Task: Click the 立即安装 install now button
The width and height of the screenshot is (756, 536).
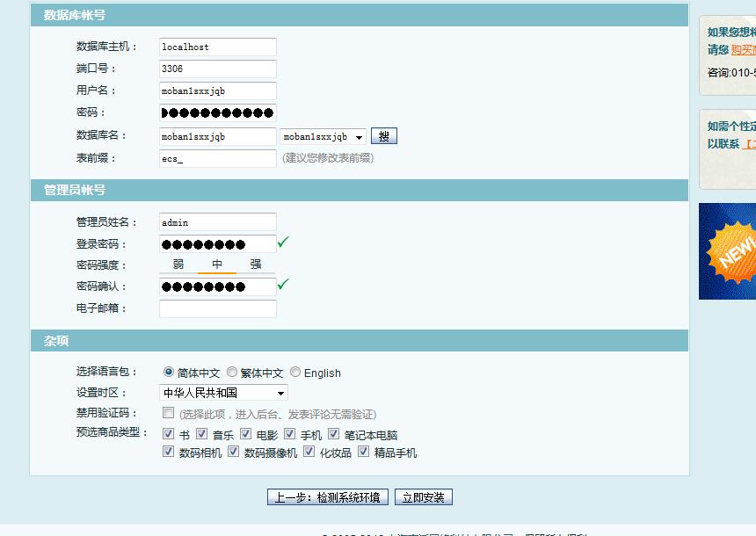Action: pyautogui.click(x=424, y=497)
